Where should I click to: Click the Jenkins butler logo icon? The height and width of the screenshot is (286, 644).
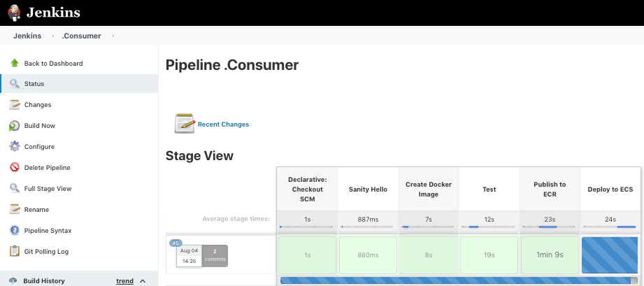pyautogui.click(x=14, y=13)
